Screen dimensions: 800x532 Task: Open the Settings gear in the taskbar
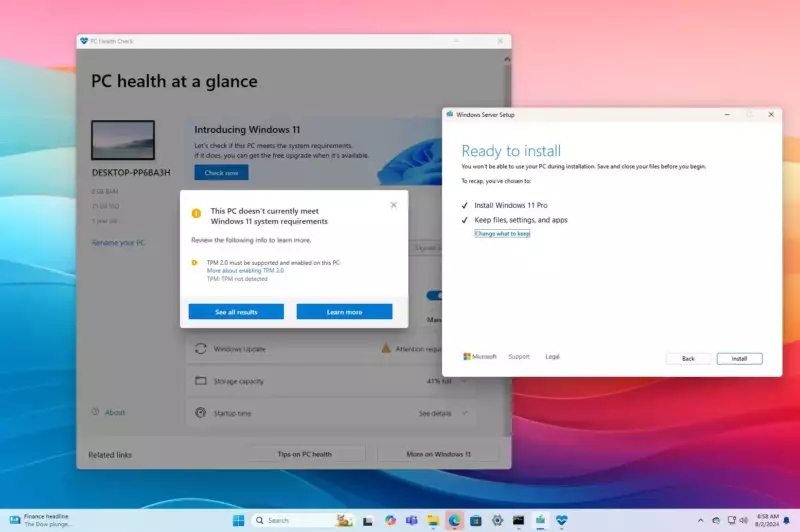tap(497, 520)
